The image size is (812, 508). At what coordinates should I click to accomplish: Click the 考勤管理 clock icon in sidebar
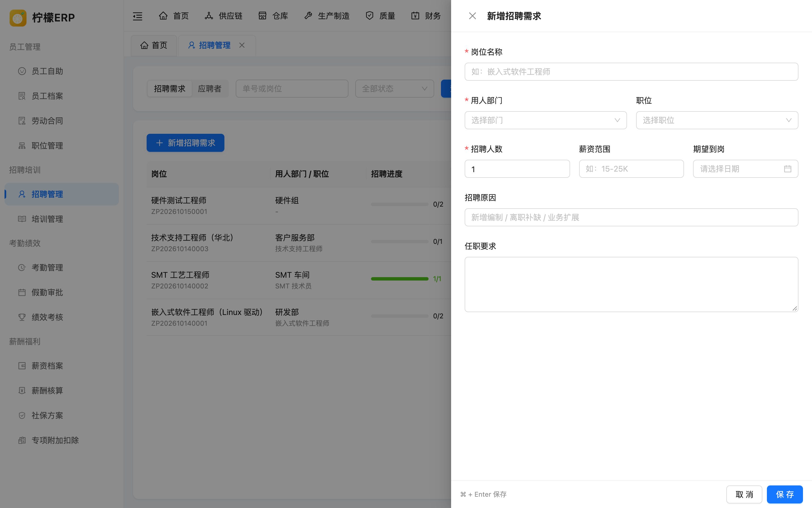coord(22,268)
